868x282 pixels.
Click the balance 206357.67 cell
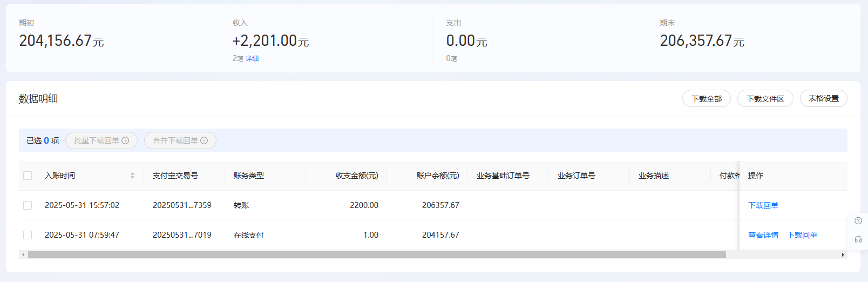point(440,205)
